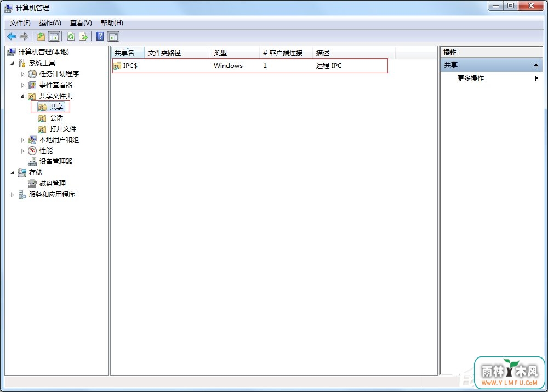Open the 操作(A) menu
Viewport: 548px width, 392px height.
[50, 23]
